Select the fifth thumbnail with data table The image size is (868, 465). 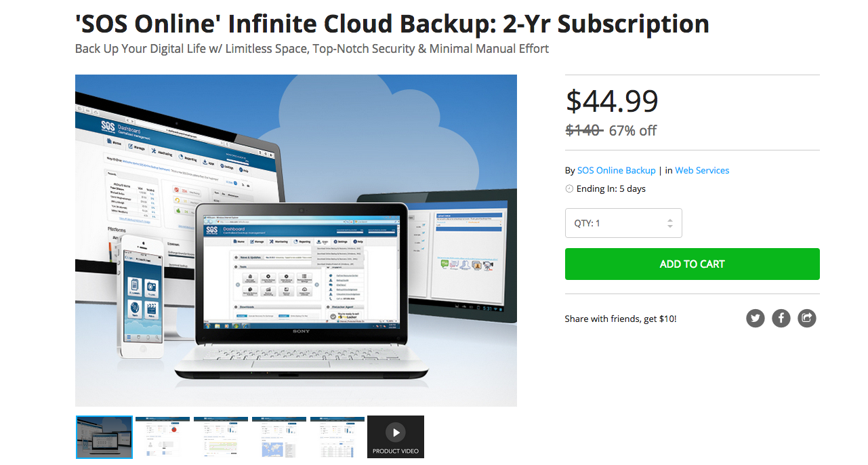coord(337,437)
